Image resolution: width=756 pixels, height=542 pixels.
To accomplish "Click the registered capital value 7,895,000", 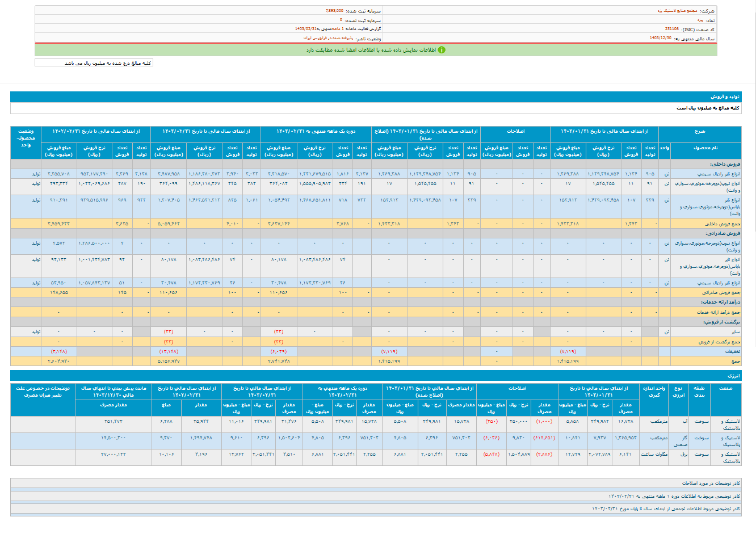I will click(334, 11).
